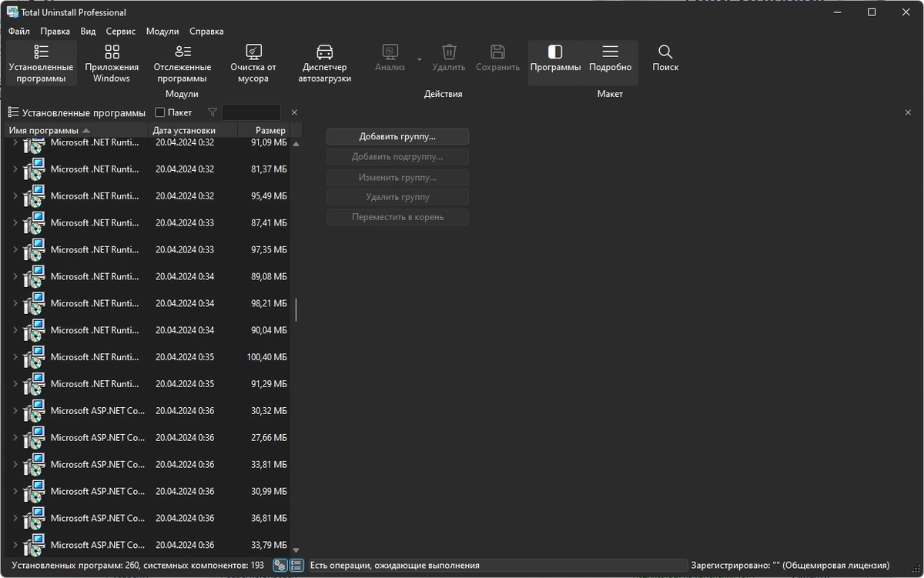The image size is (924, 578).
Task: Click the status text 'Есть операции, ожидающие выполнения'
Action: coord(394,566)
